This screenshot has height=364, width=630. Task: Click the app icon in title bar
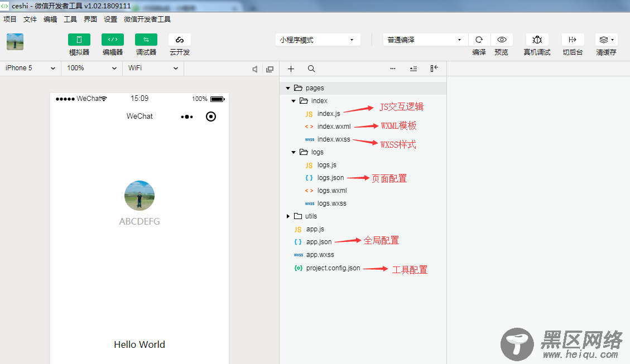click(x=4, y=6)
